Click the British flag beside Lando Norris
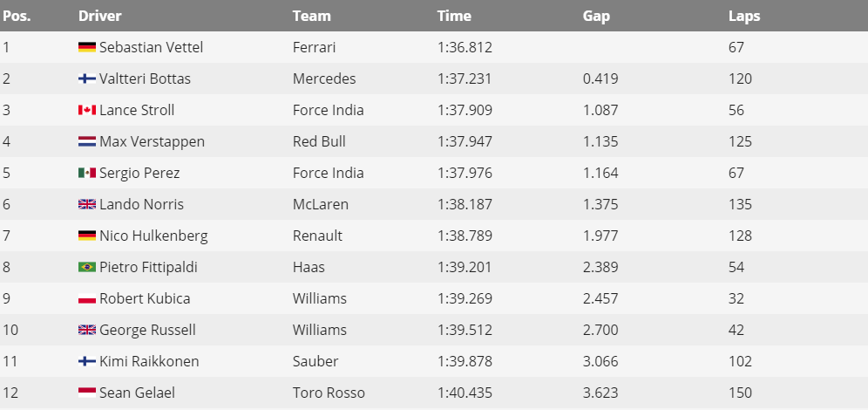 tap(87, 204)
